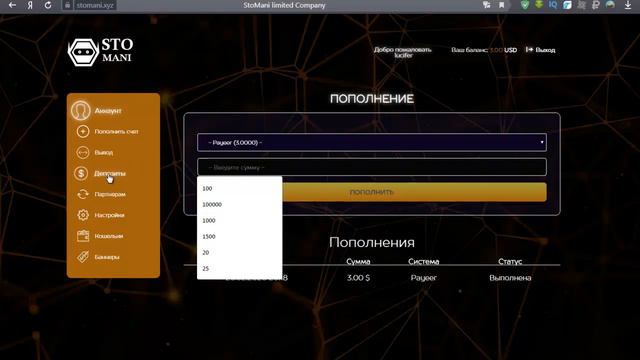Open the page translate icon in toolbar
Image resolution: width=640 pixels, height=360 pixels.
(487, 5)
